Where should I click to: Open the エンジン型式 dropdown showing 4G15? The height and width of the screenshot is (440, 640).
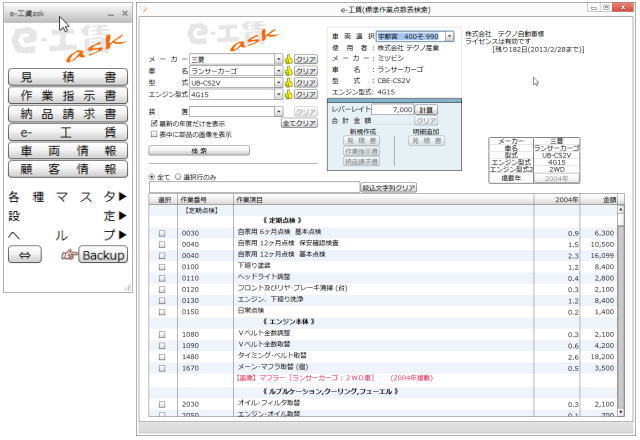pyautogui.click(x=279, y=95)
